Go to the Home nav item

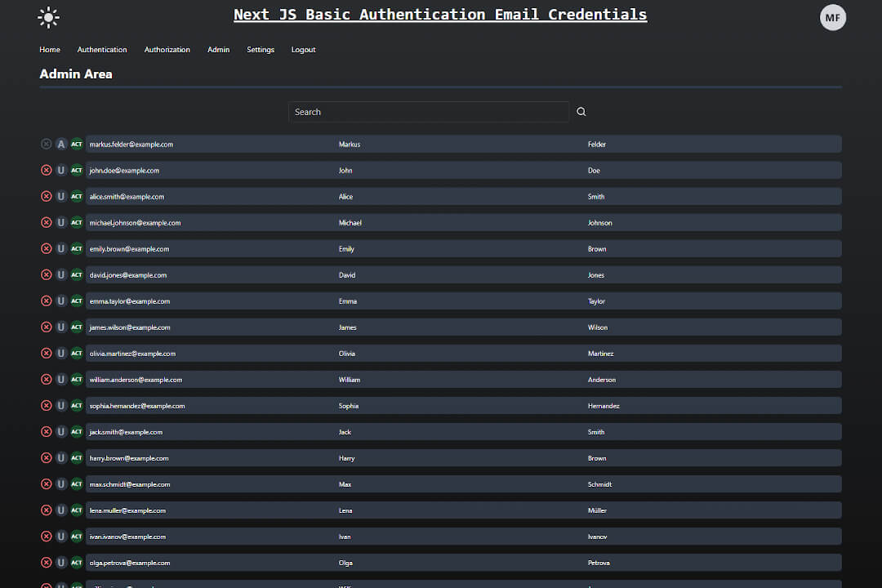pyautogui.click(x=50, y=50)
